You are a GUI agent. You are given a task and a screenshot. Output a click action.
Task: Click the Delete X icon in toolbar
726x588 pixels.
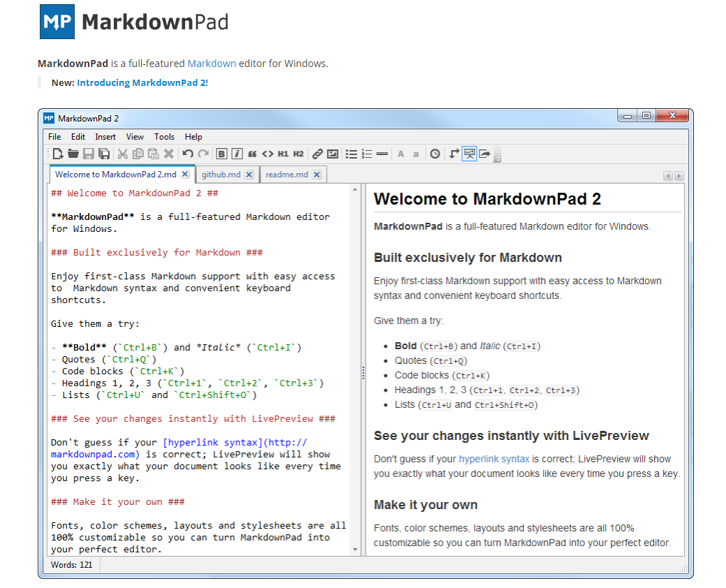(x=169, y=154)
